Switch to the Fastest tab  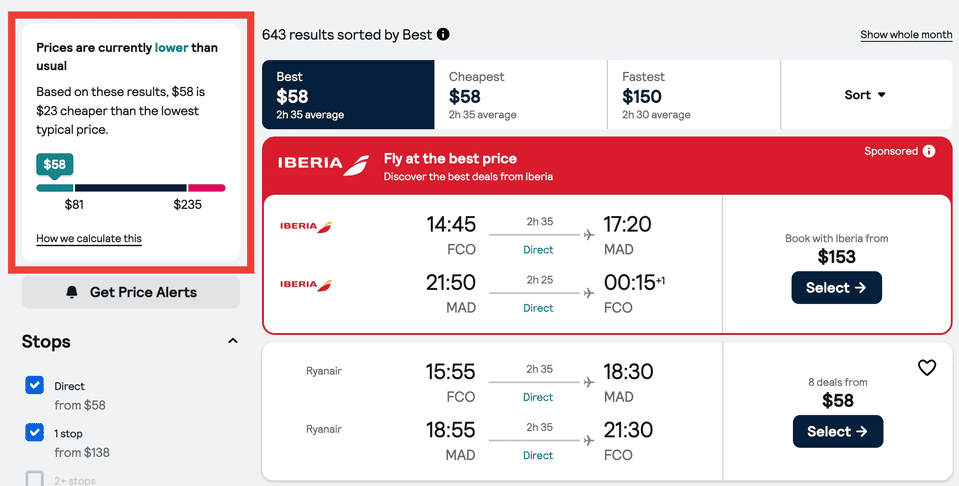pos(693,95)
